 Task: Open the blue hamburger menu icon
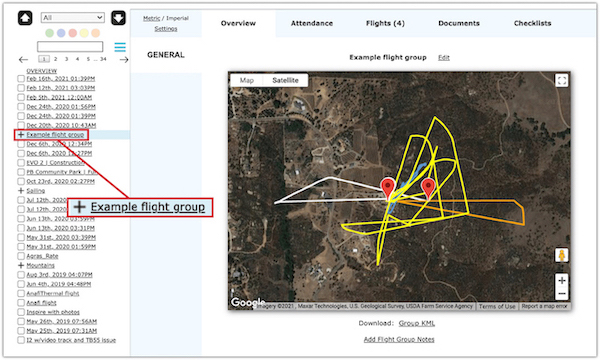click(x=120, y=47)
